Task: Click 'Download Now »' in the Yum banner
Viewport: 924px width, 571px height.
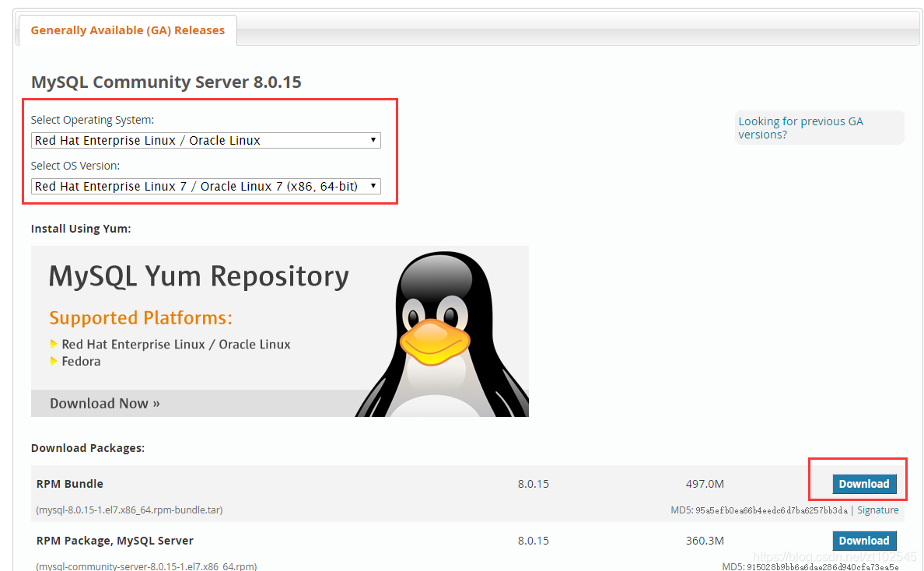Action: [105, 404]
